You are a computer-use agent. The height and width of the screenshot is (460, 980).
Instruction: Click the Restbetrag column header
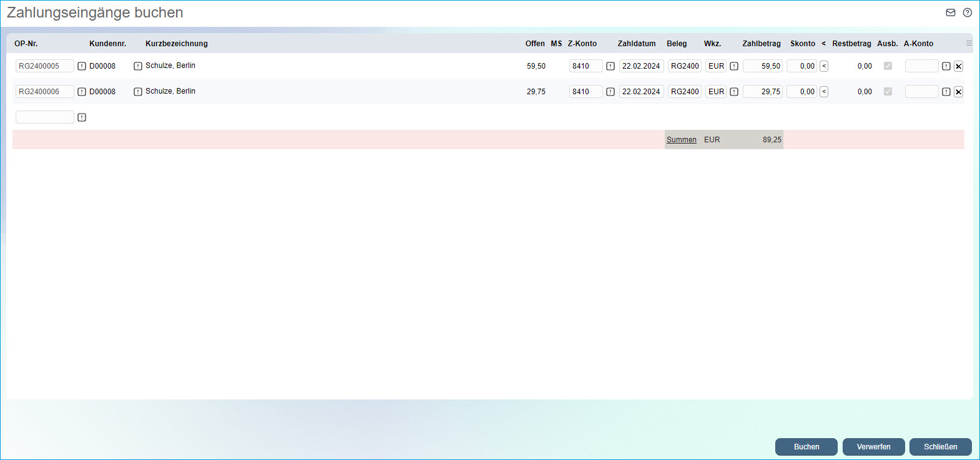[851, 44]
